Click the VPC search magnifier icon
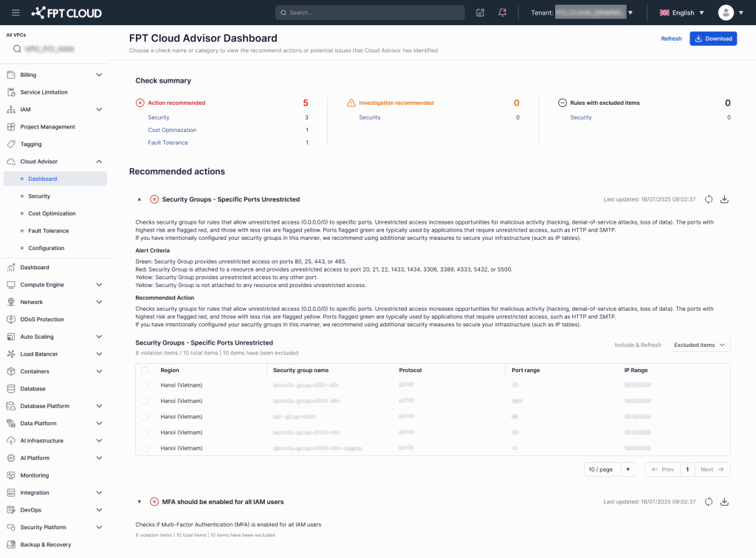 click(x=17, y=49)
